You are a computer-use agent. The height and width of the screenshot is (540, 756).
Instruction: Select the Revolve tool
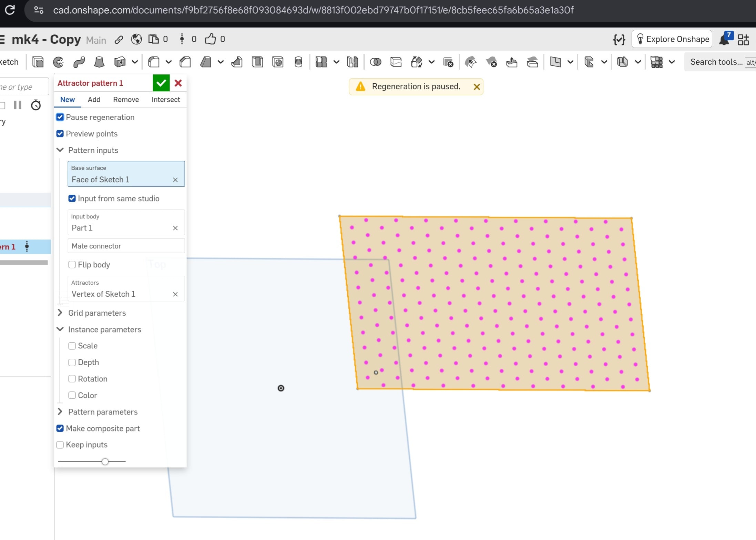tap(58, 62)
